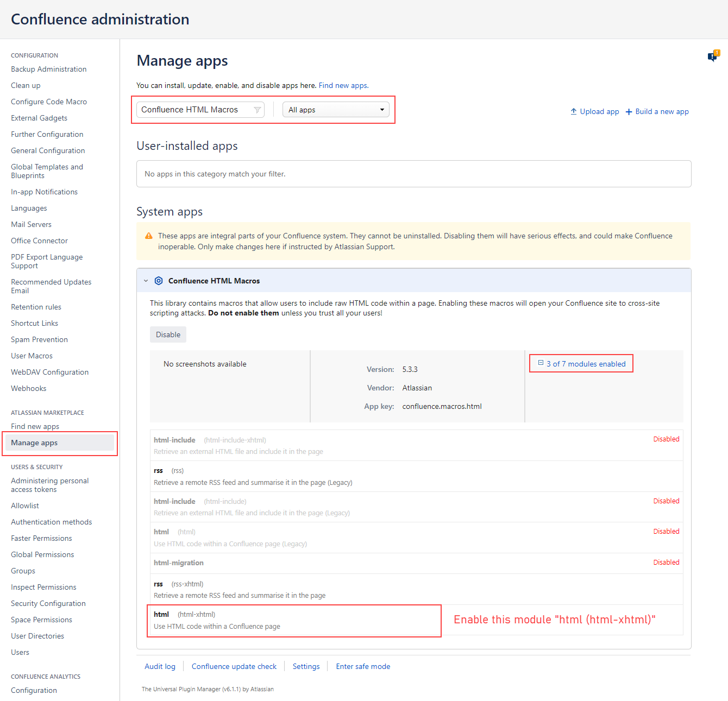Click the confluence.macros.html app key value
This screenshot has width=728, height=701.
pyautogui.click(x=442, y=406)
